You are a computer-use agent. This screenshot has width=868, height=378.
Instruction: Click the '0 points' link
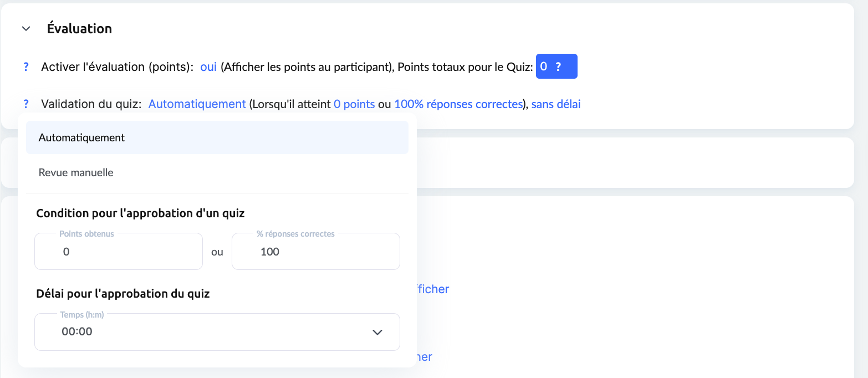click(354, 104)
